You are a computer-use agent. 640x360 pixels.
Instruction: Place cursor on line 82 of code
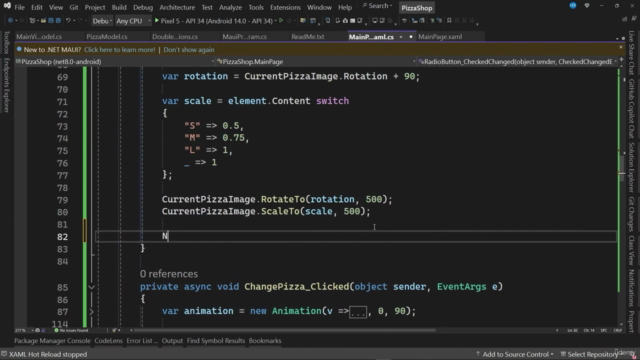coord(355,236)
